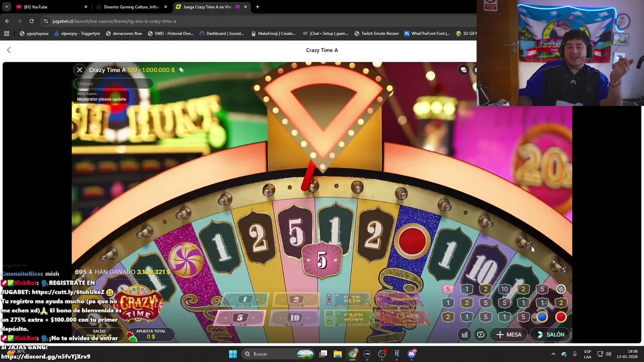Open Discord from the taskbar

[x=412, y=354]
